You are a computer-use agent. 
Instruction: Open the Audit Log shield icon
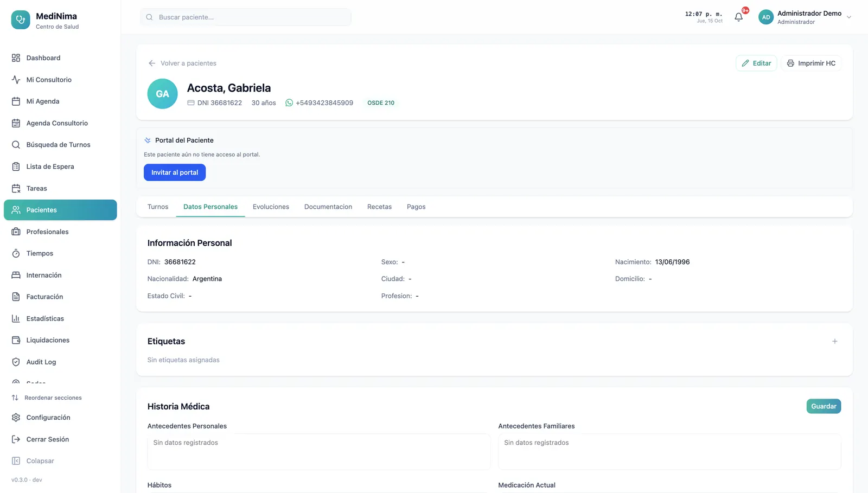(x=16, y=362)
